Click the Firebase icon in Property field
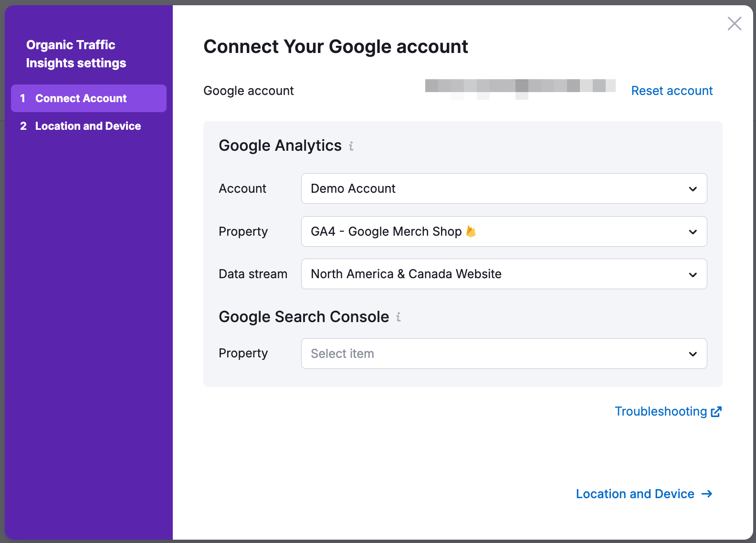The width and height of the screenshot is (756, 543). pos(471,231)
